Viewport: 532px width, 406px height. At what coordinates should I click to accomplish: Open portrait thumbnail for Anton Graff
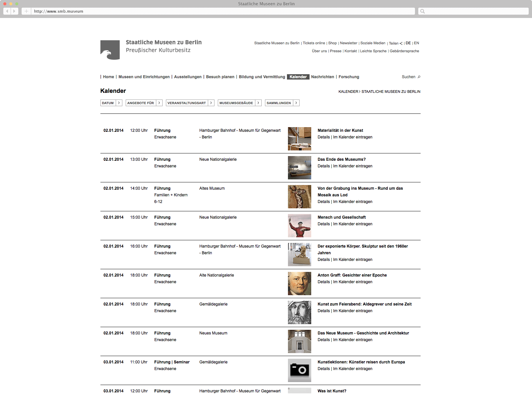[300, 284]
